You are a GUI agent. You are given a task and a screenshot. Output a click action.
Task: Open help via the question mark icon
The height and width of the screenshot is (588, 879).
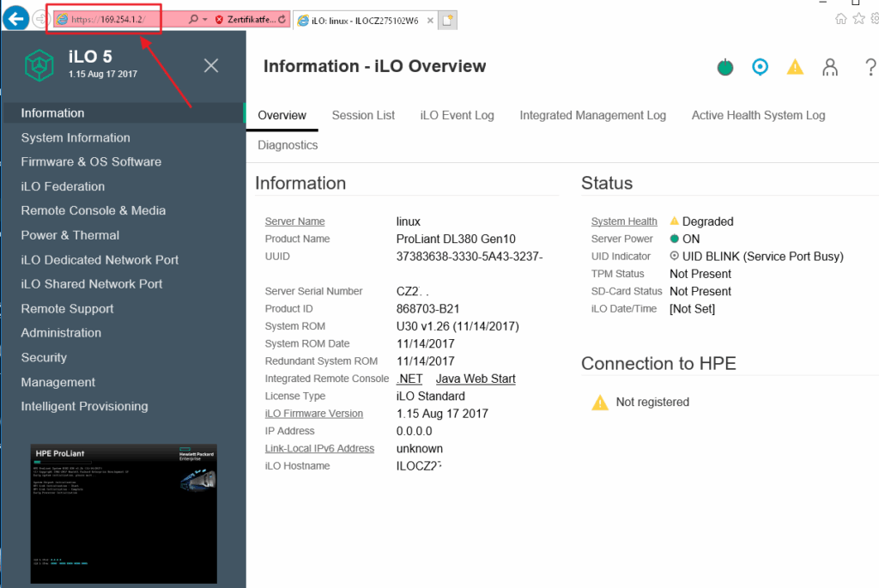coord(870,67)
